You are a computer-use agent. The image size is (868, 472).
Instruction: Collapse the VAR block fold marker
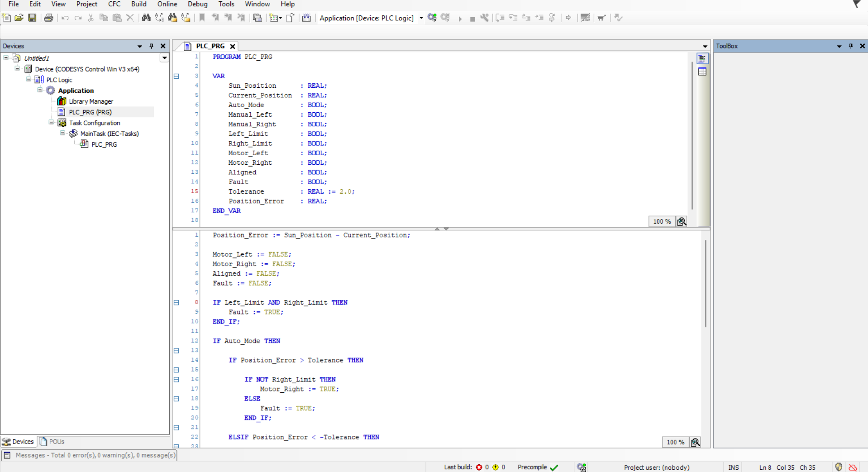pyautogui.click(x=176, y=76)
